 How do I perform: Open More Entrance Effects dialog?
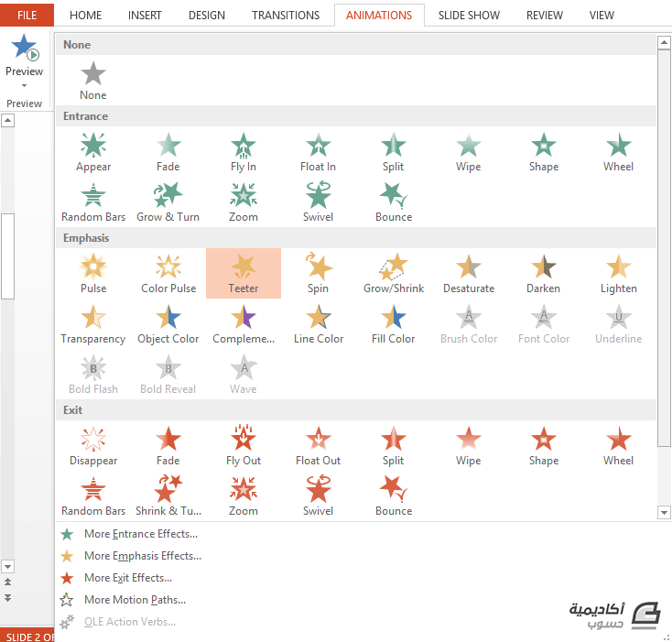pyautogui.click(x=141, y=534)
